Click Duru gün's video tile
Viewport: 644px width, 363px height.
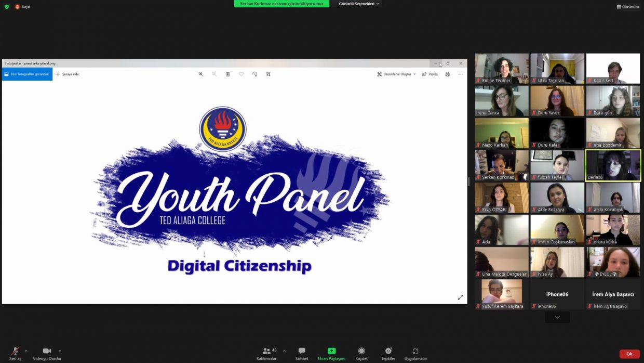(613, 101)
